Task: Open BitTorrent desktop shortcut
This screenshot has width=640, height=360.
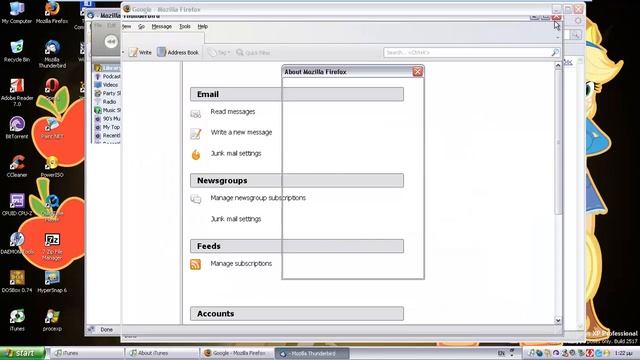Action: [x=17, y=127]
